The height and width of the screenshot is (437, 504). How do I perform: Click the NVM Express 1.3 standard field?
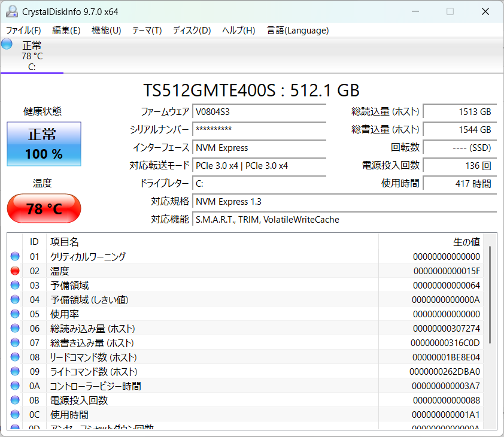point(345,202)
